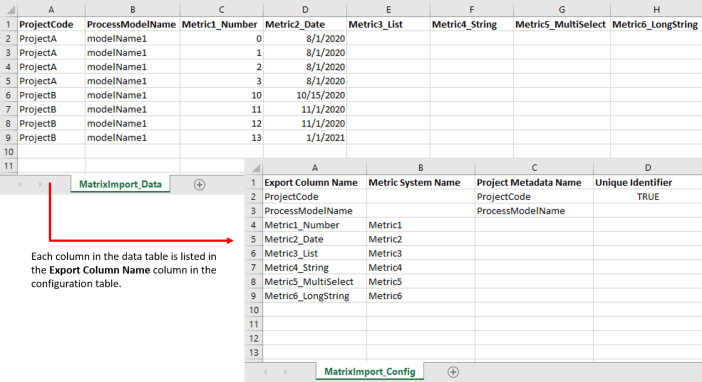
Task: Click the Metric6 cell under Metric System Name
Action: [x=420, y=296]
